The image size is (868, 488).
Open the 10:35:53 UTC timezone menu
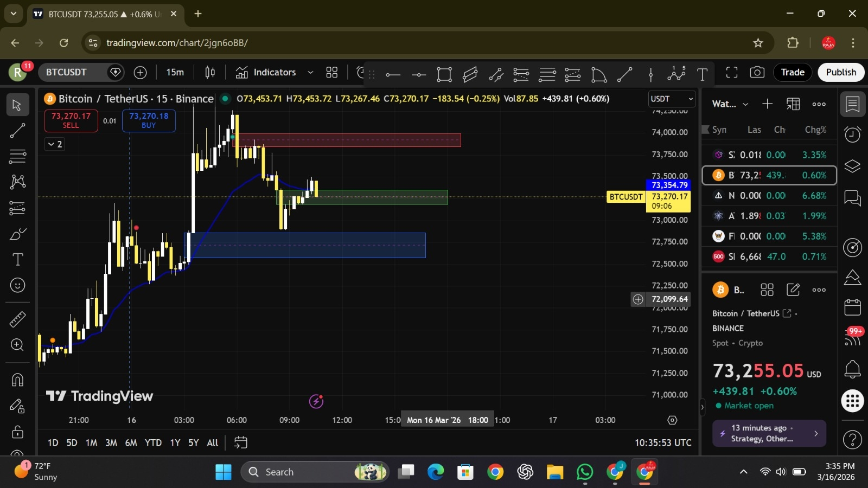click(663, 442)
